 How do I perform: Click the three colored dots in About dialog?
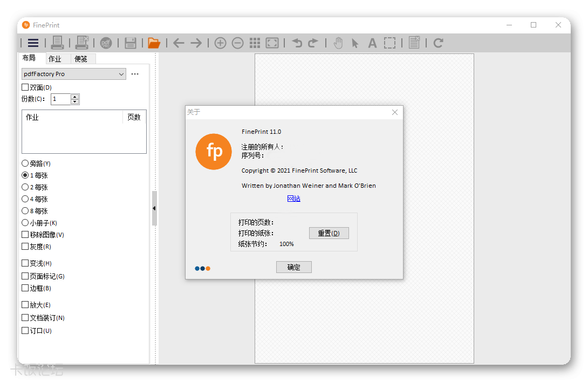(202, 268)
